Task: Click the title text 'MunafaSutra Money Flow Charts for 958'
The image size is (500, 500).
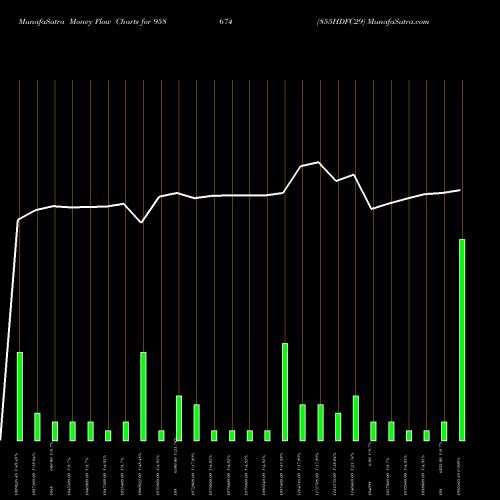Action: click(93, 22)
